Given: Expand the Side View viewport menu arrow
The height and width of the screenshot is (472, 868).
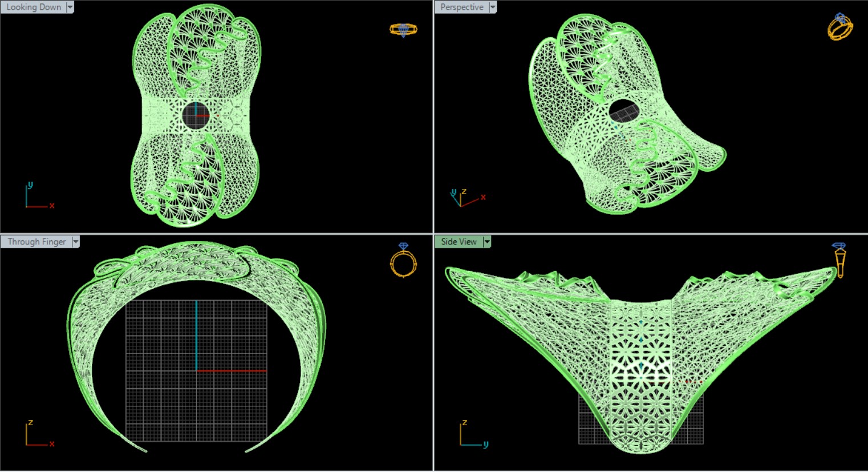Looking at the screenshot, I should coord(486,242).
